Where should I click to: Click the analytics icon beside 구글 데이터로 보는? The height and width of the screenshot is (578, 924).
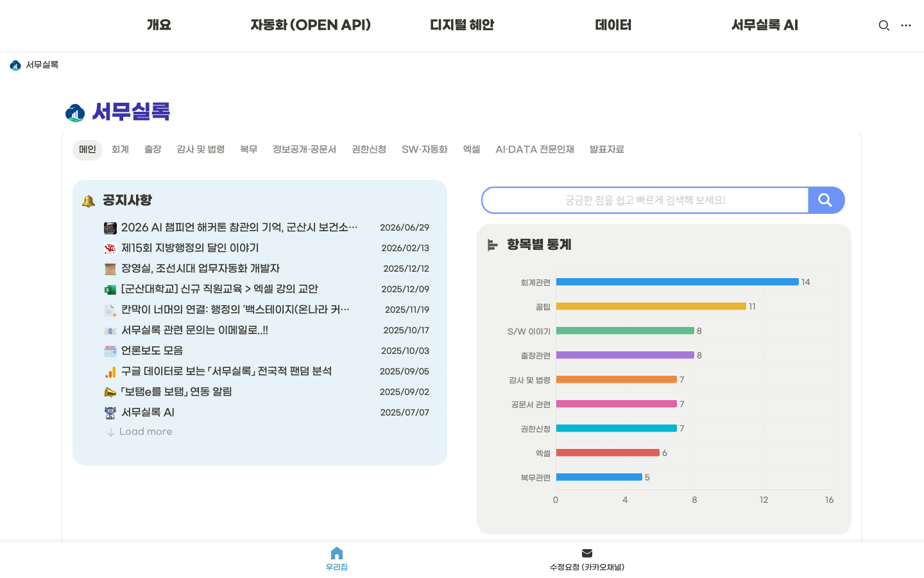pyautogui.click(x=110, y=372)
